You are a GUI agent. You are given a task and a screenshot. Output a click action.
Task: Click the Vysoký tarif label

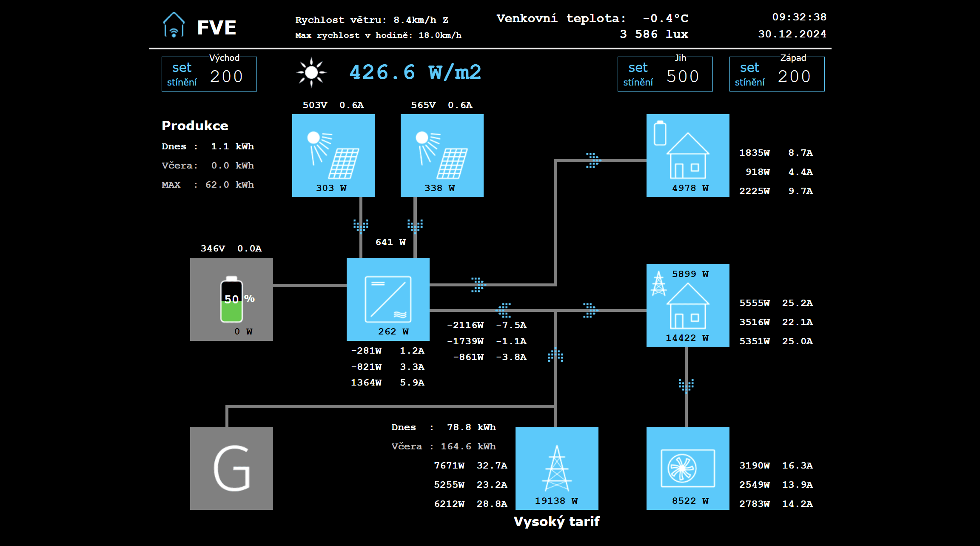557,522
